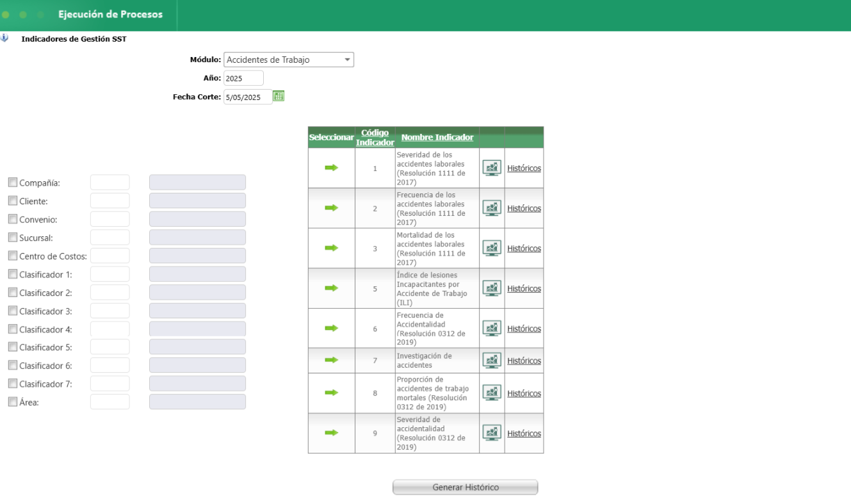Tick the Clasificador 6 checkbox
This screenshot has width=851, height=504.
[13, 366]
